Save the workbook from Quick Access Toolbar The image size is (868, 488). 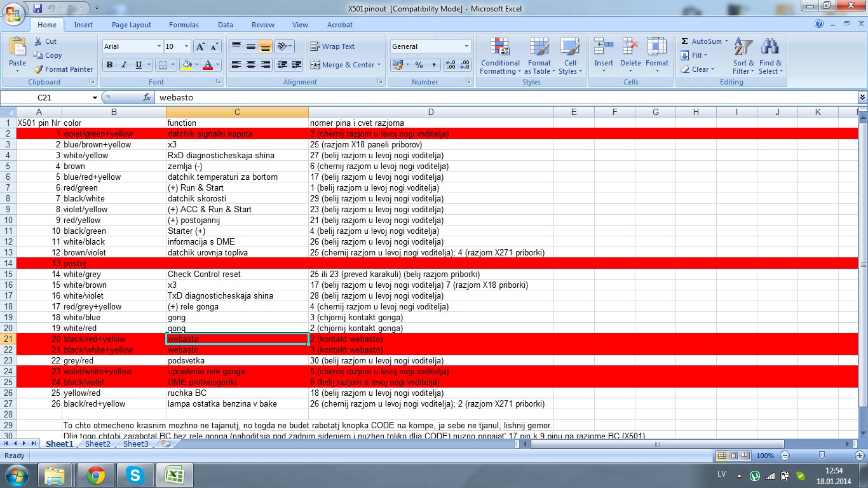point(37,8)
